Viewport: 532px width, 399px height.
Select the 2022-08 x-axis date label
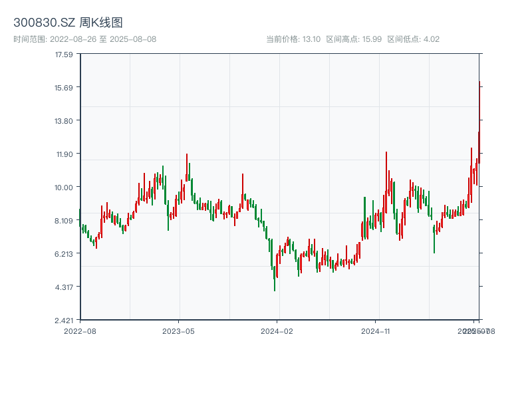tap(80, 331)
